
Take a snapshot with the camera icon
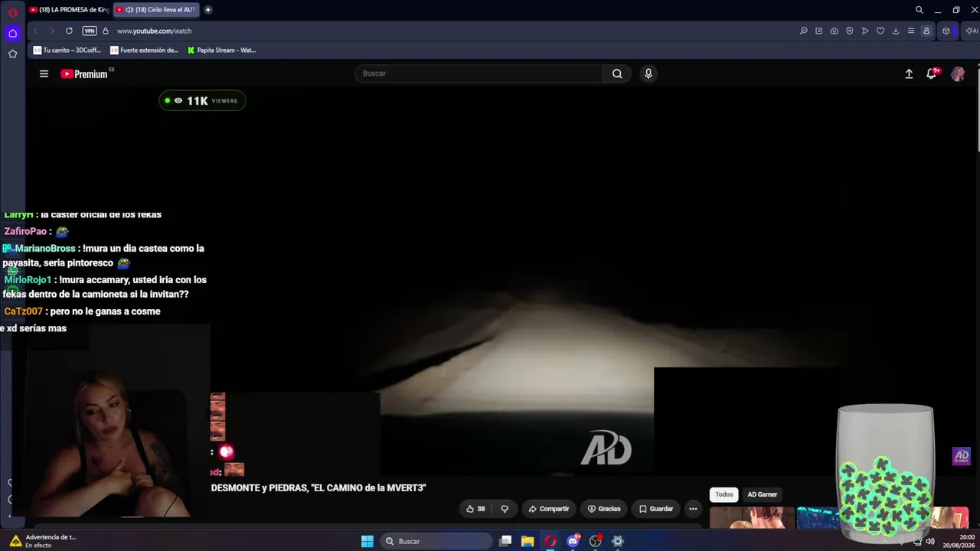[834, 31]
